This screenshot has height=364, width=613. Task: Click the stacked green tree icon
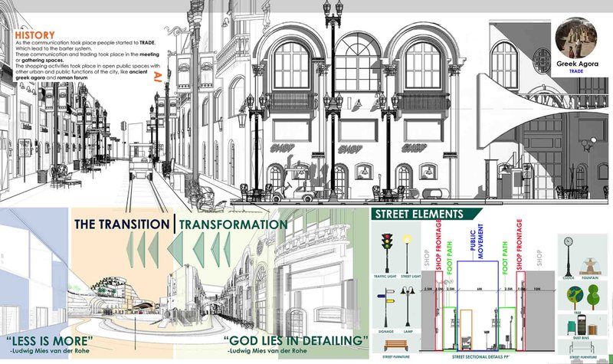(593, 297)
